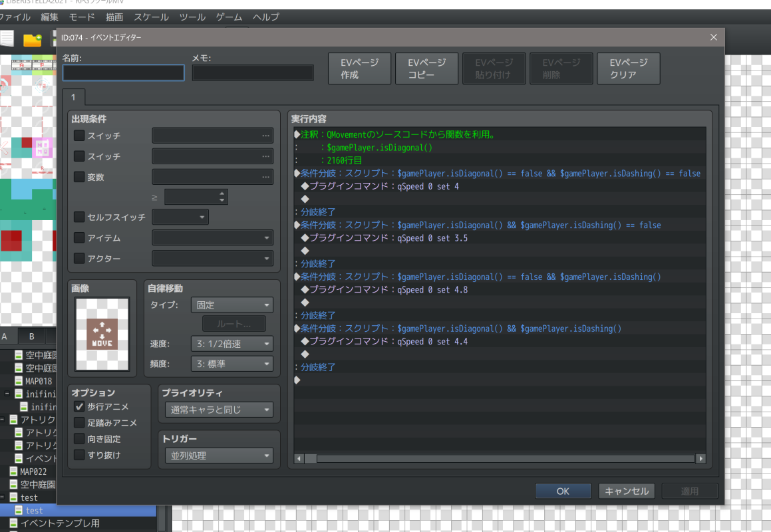The height and width of the screenshot is (532, 771).
Task: Open the 頻度 dropdown showing 3: 標準
Action: point(232,364)
